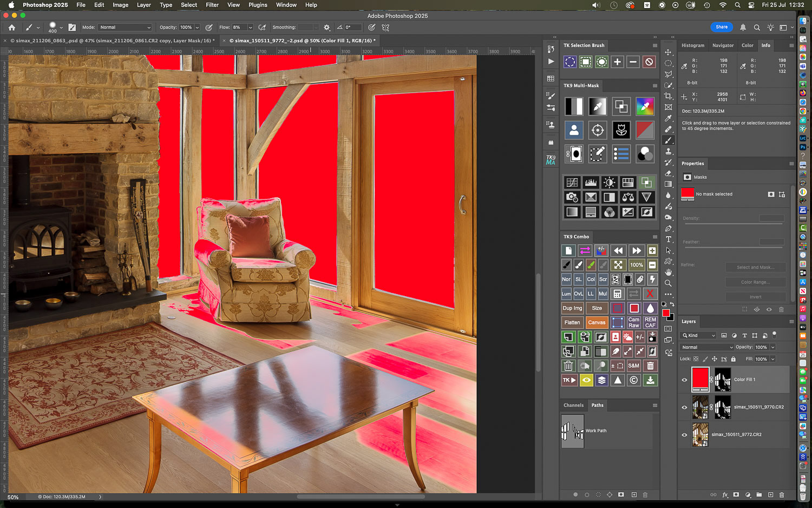Select the Eraser tool
This screenshot has height=508, width=812.
(669, 174)
